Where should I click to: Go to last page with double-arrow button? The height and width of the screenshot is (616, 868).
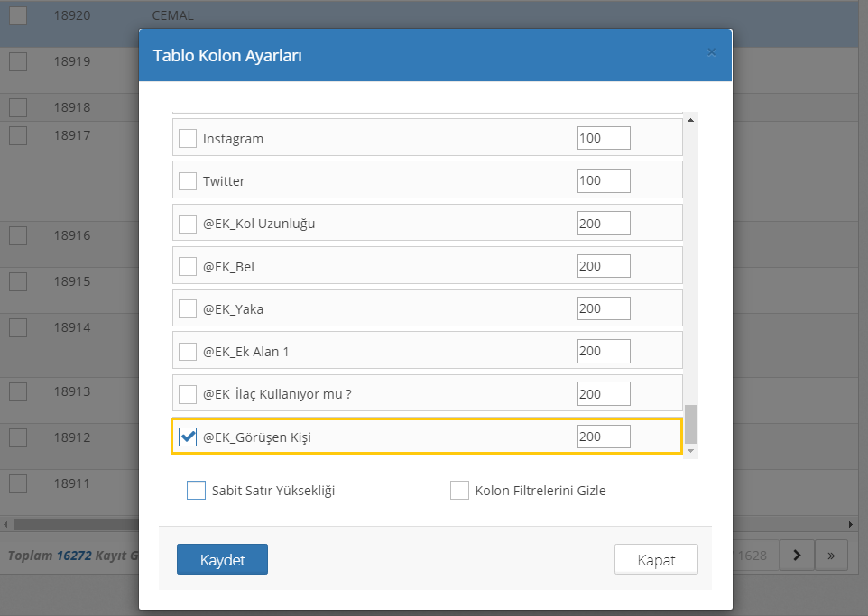coord(830,556)
